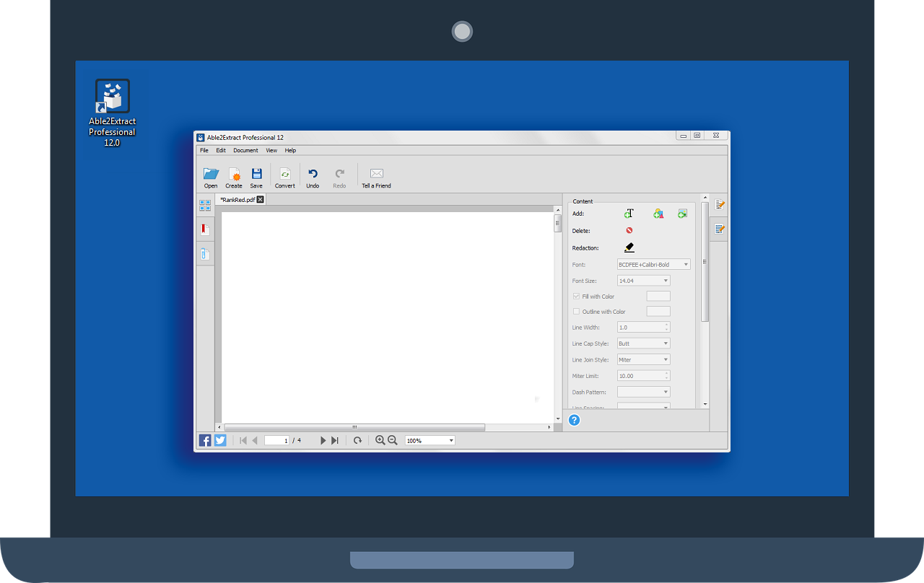Viewport: 924px width, 583px height.
Task: Click the Facebook share icon
Action: (205, 440)
